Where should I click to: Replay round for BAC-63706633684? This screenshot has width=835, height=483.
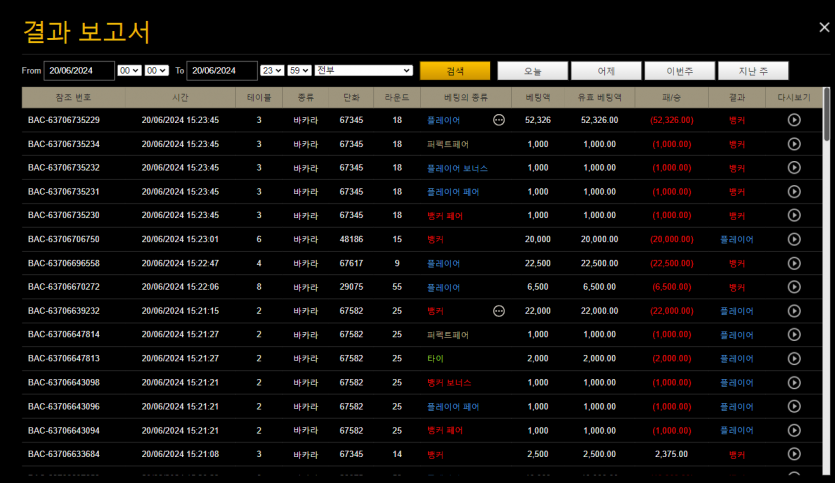tap(794, 454)
